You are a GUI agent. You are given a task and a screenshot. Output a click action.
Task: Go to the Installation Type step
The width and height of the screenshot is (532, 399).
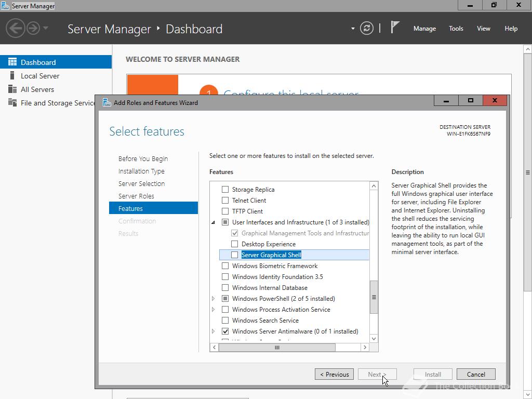click(141, 171)
